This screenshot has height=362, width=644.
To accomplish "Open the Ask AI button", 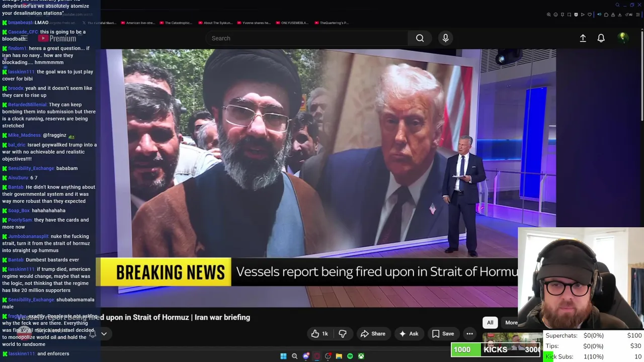I will pyautogui.click(x=409, y=334).
